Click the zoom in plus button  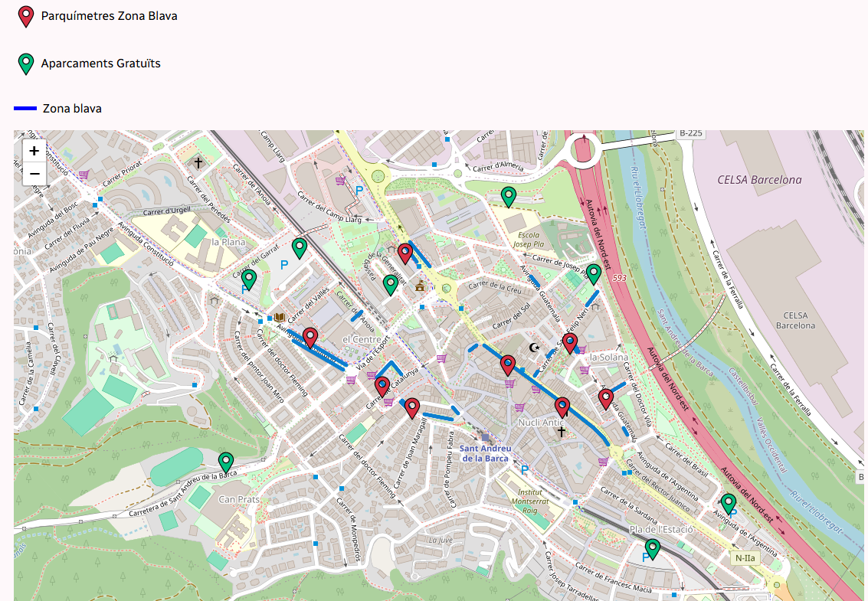coord(34,151)
